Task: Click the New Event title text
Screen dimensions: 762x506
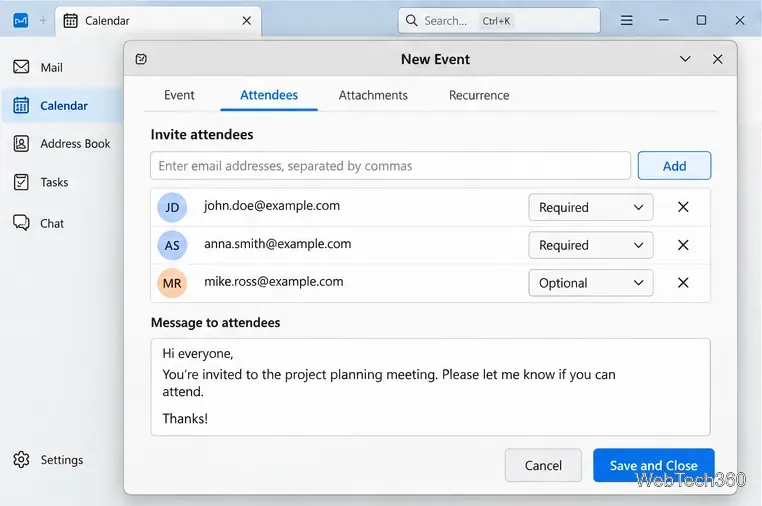Action: 435,59
